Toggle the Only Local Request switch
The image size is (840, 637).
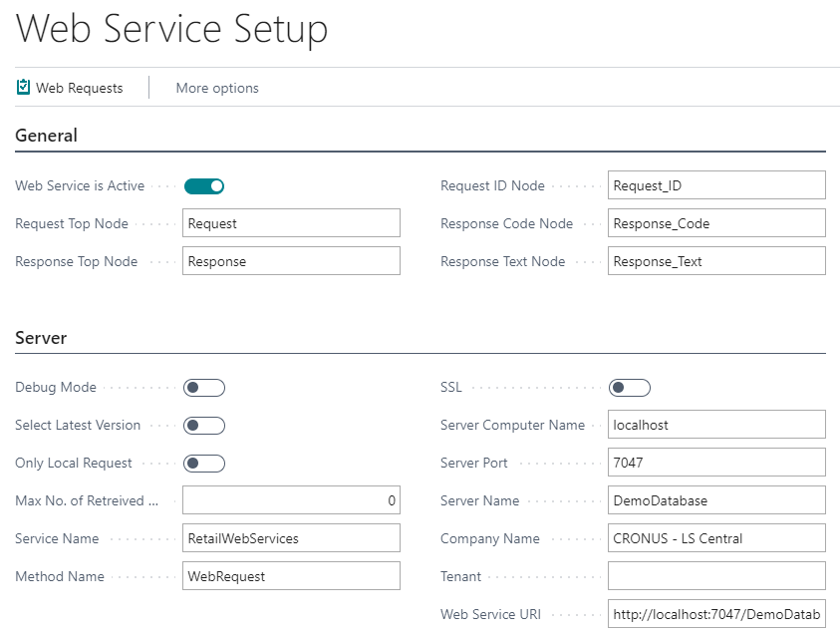point(204,464)
